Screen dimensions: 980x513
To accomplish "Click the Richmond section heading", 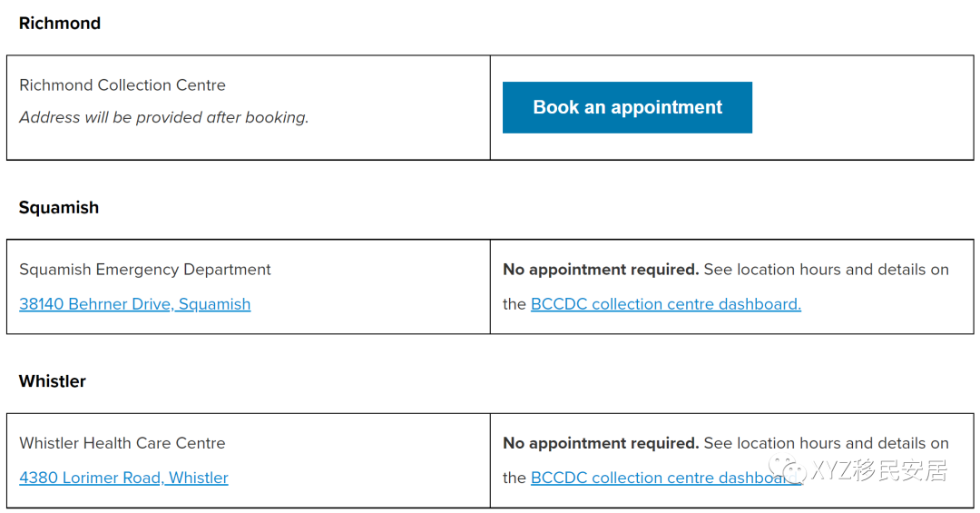I will click(60, 24).
